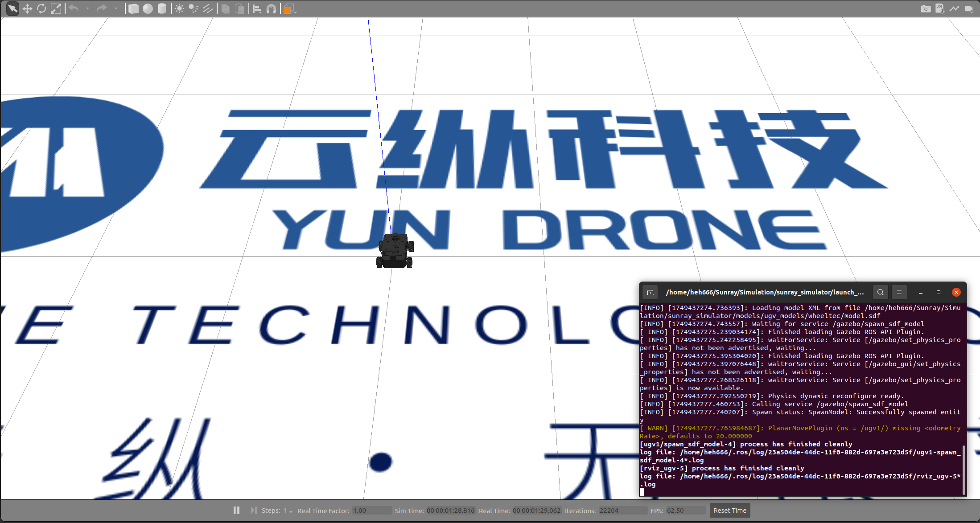Step the simulation forward once
The width and height of the screenshot is (980, 523).
click(x=254, y=510)
